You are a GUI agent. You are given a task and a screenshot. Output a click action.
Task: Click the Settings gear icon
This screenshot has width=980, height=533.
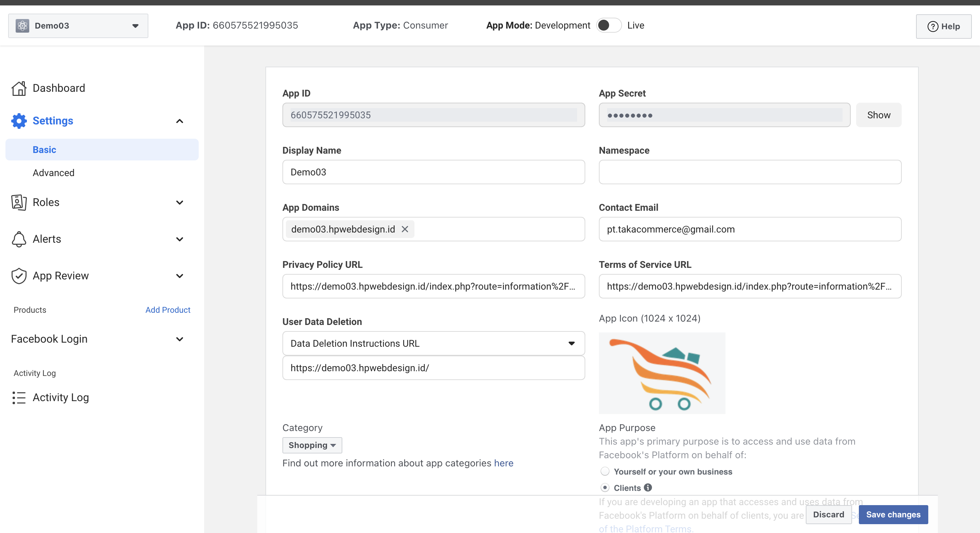19,121
